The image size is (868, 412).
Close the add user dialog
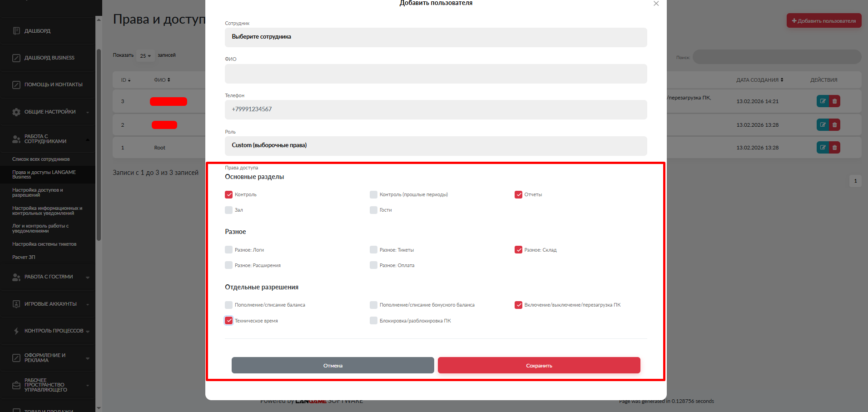[x=656, y=4]
